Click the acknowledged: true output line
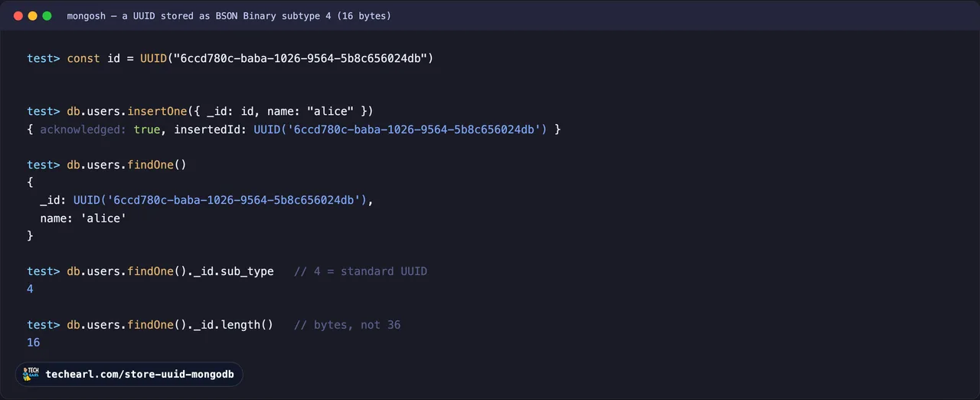Image resolution: width=980 pixels, height=400 pixels. [x=294, y=130]
